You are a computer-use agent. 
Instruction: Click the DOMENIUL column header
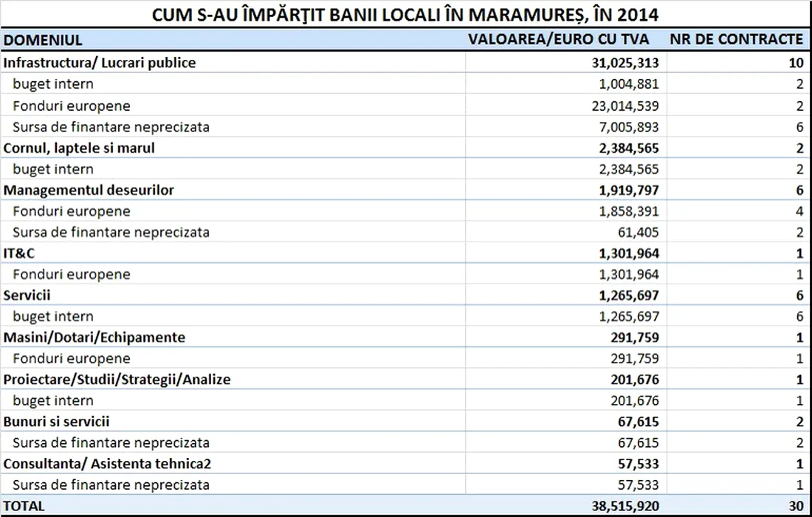[x=43, y=40]
